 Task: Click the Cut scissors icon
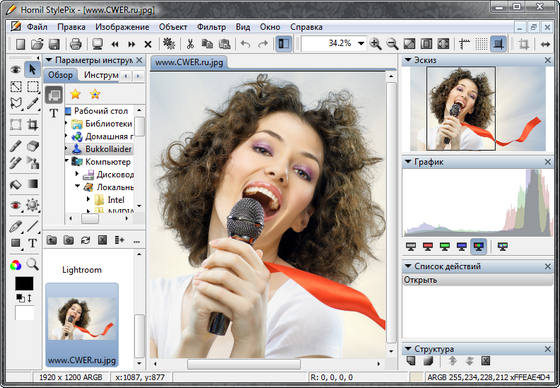click(x=190, y=44)
